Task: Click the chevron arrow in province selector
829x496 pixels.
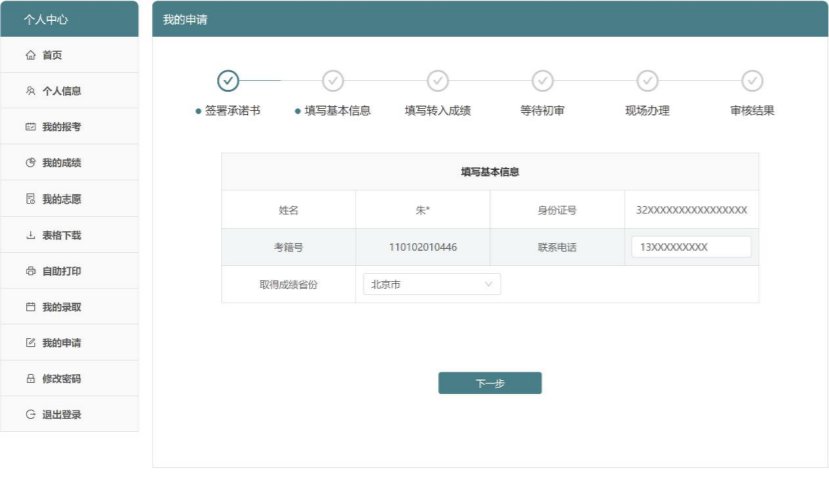Action: [489, 285]
